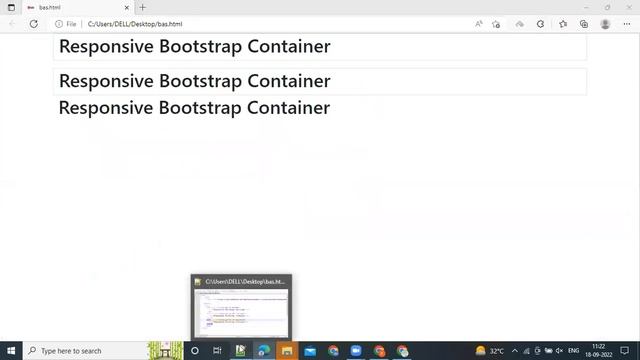Open the volume muted tray icon
Image resolution: width=640 pixels, height=360 pixels.
tap(560, 351)
